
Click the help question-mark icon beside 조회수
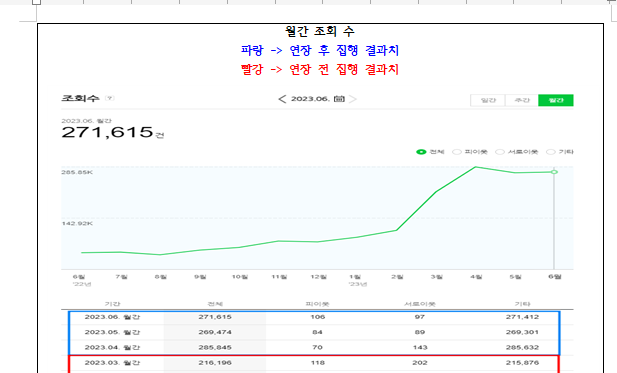110,98
